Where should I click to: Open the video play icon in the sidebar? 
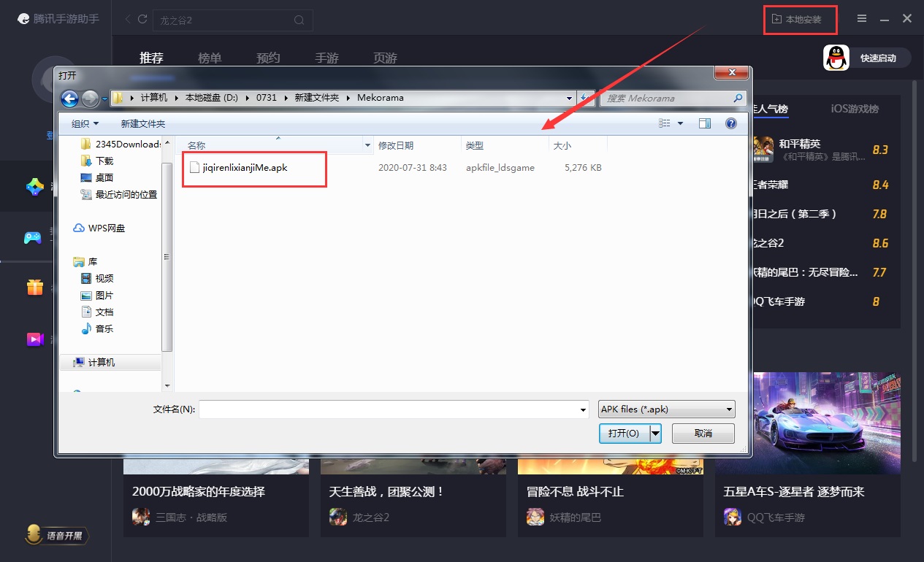(x=34, y=338)
